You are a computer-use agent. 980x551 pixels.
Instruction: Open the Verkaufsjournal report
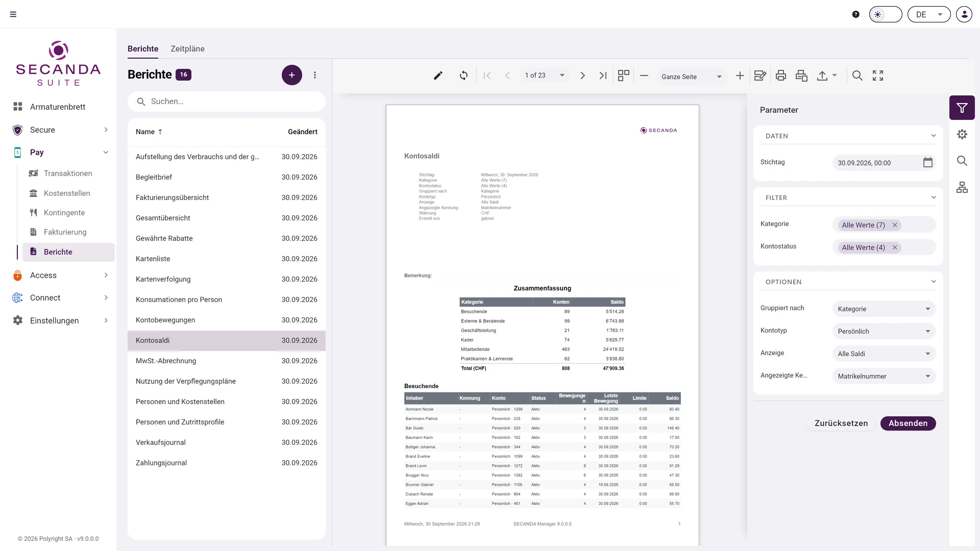(227, 442)
